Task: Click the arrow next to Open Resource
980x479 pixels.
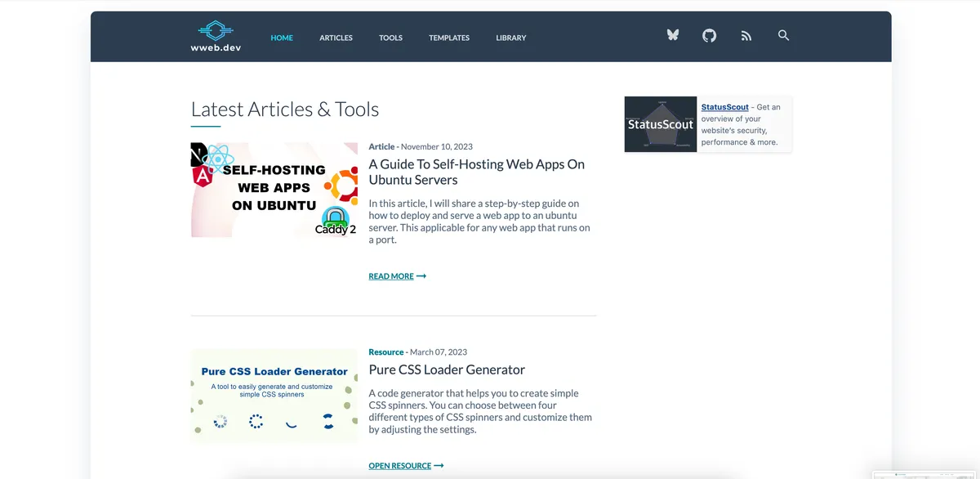Action: [439, 466]
